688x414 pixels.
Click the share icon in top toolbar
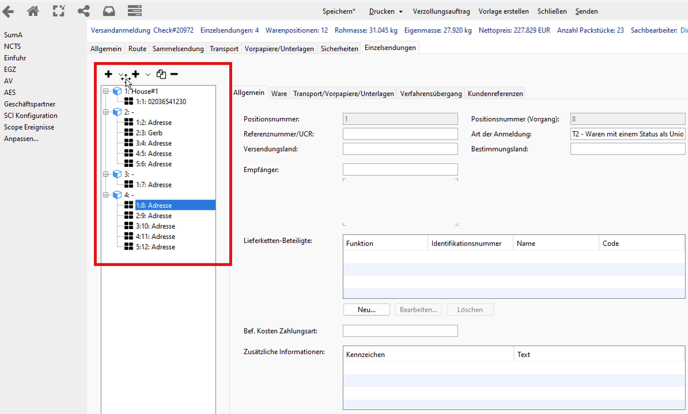pos(84,11)
